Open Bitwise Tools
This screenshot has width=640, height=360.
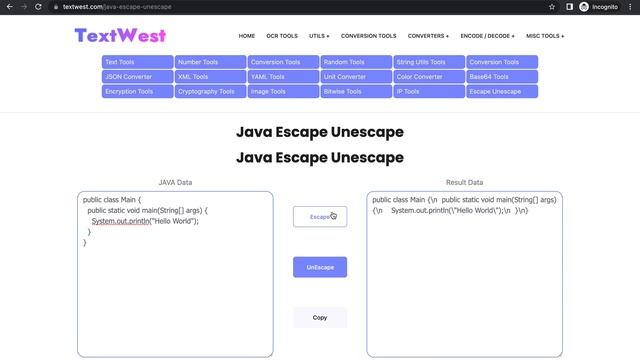click(356, 91)
